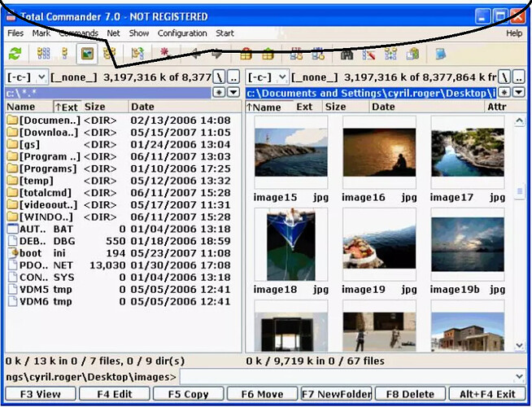
Task: Click the rightmost notepad toolbar icon
Action: click(x=441, y=54)
